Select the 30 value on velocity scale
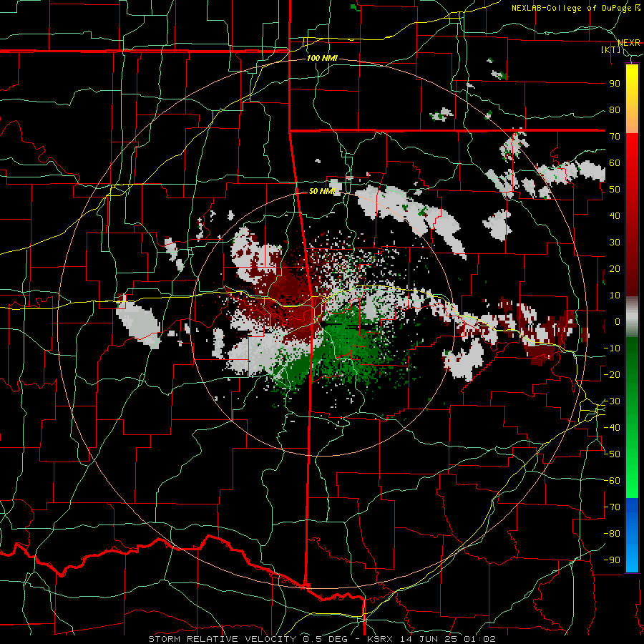Viewport: 644px width, 644px height. pos(615,243)
